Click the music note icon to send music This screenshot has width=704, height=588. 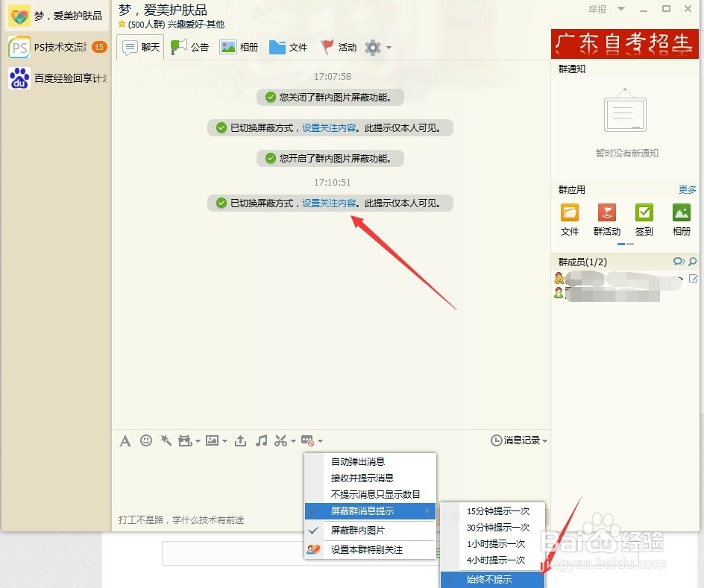(260, 440)
